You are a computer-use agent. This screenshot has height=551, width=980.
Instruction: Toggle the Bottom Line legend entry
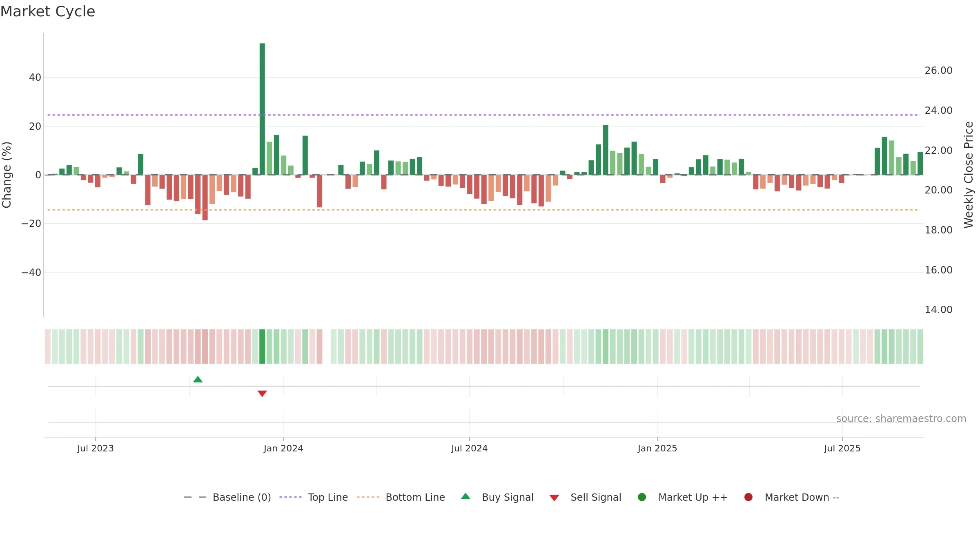(401, 497)
